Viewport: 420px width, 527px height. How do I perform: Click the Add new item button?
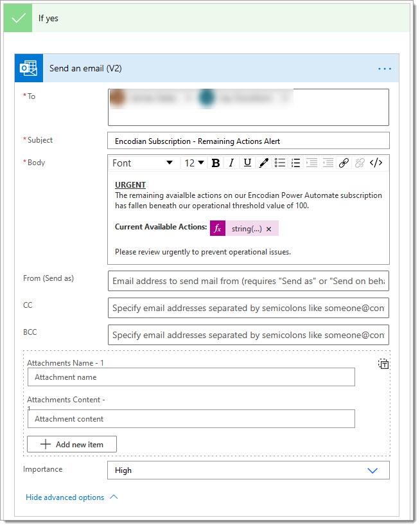click(x=72, y=444)
